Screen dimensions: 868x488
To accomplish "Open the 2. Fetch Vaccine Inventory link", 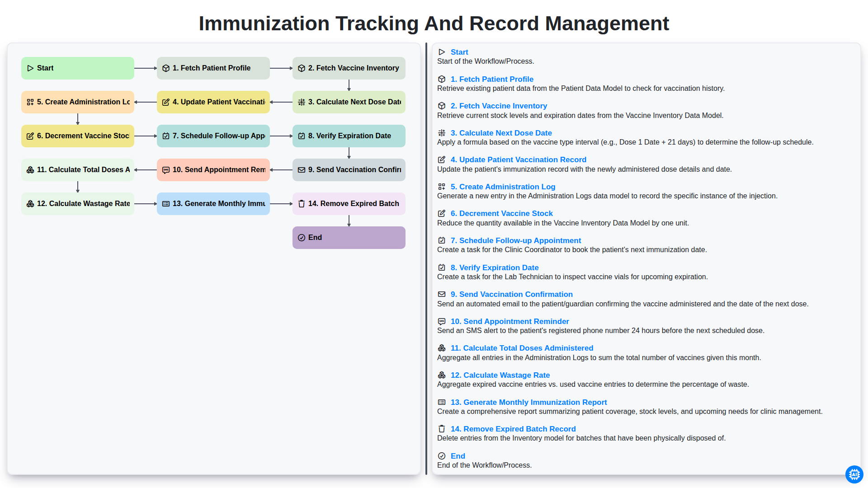I will 499,106.
